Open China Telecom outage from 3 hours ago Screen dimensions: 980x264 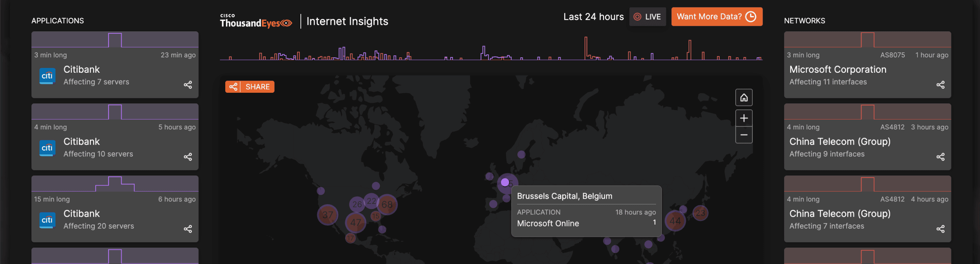(x=867, y=137)
